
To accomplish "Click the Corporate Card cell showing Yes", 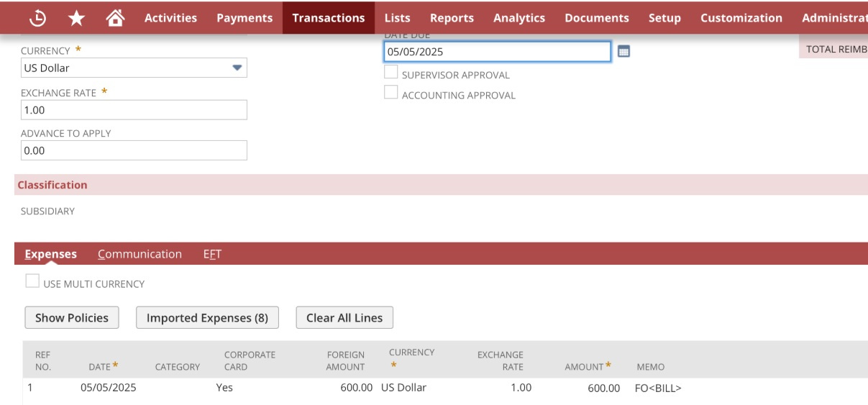I will (224, 388).
